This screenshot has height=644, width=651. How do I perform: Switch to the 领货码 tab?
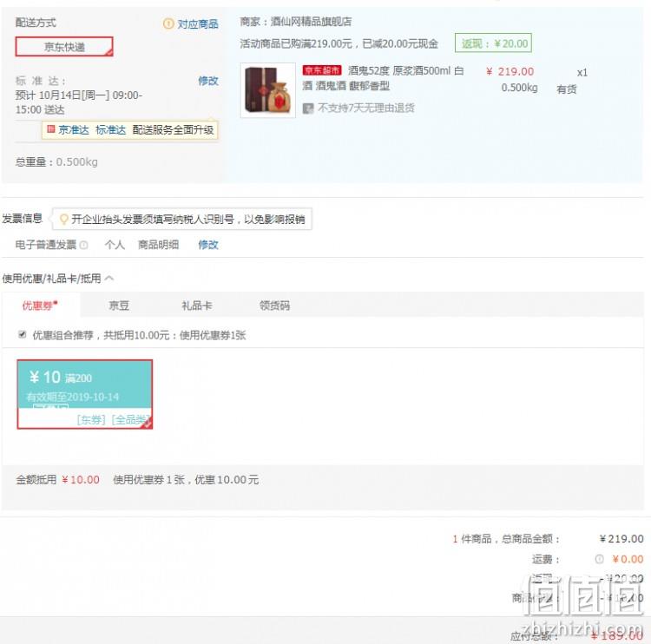[274, 306]
